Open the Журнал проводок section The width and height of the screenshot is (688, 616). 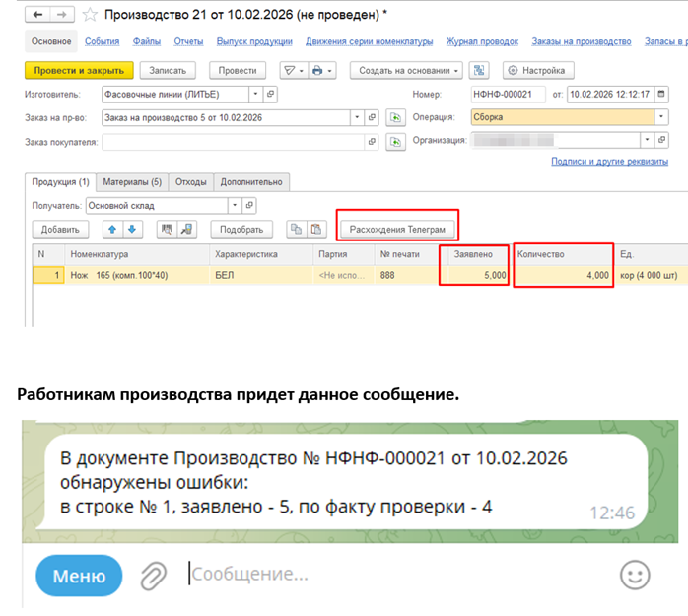(x=482, y=41)
